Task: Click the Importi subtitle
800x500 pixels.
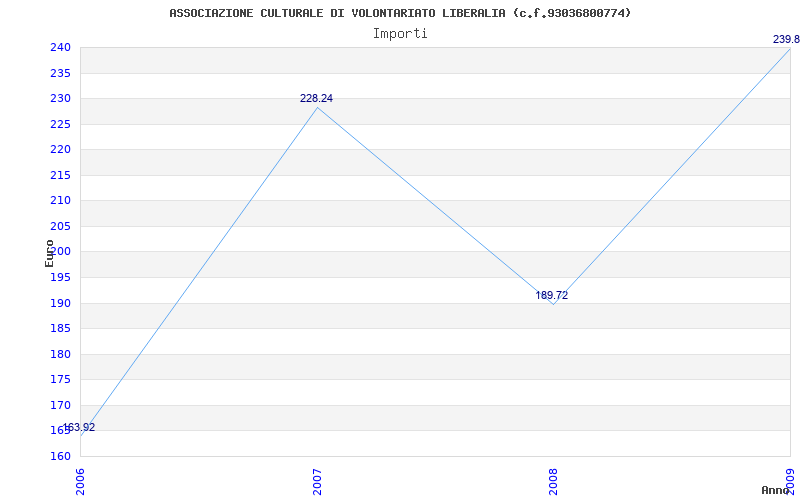Action: [400, 34]
